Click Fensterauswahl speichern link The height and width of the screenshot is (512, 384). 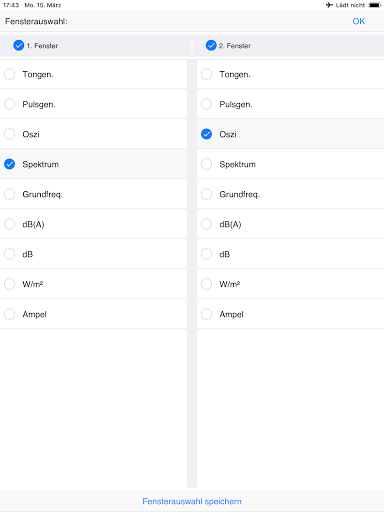[x=192, y=501]
